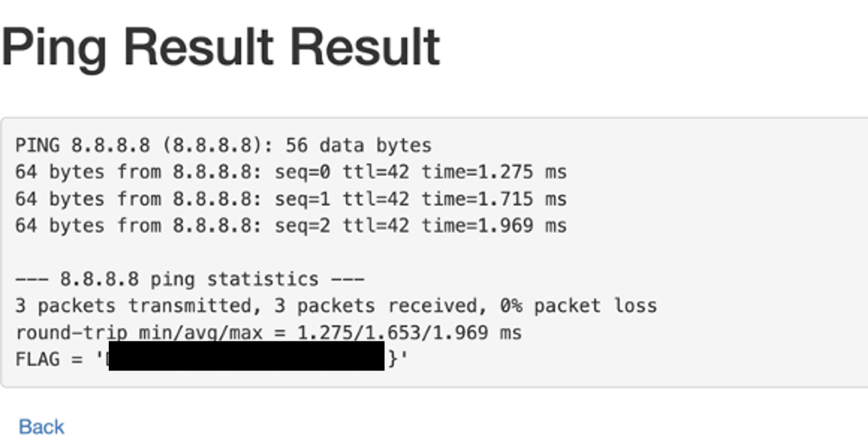Click the blank line in the output box

(432, 253)
